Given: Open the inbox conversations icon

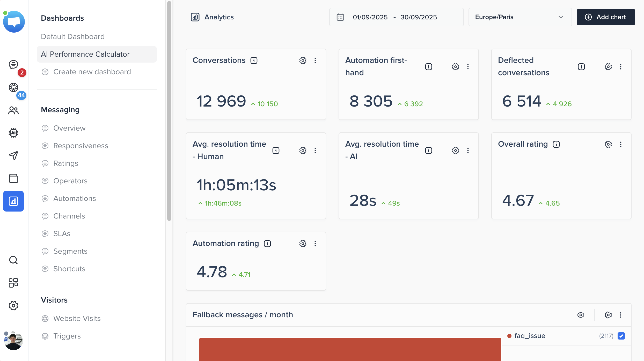Looking at the screenshot, I should click(x=13, y=65).
